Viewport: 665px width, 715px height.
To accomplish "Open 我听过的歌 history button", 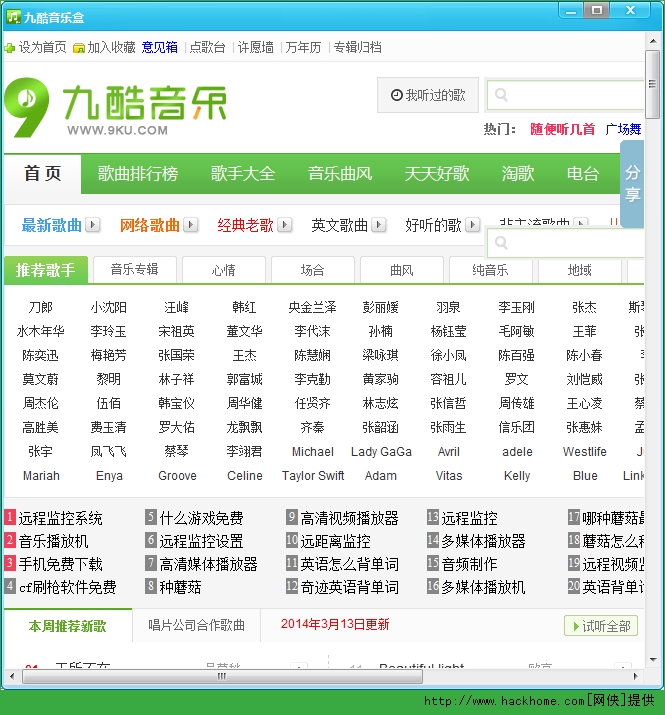I will click(x=428, y=95).
